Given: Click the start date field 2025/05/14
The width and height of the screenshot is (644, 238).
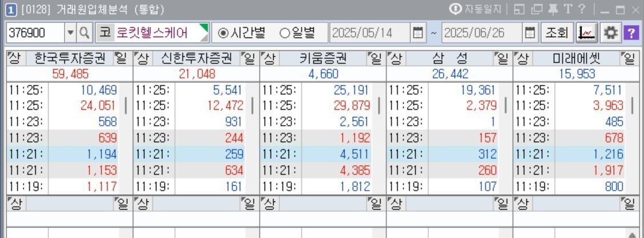Looking at the screenshot, I should click(x=370, y=33).
